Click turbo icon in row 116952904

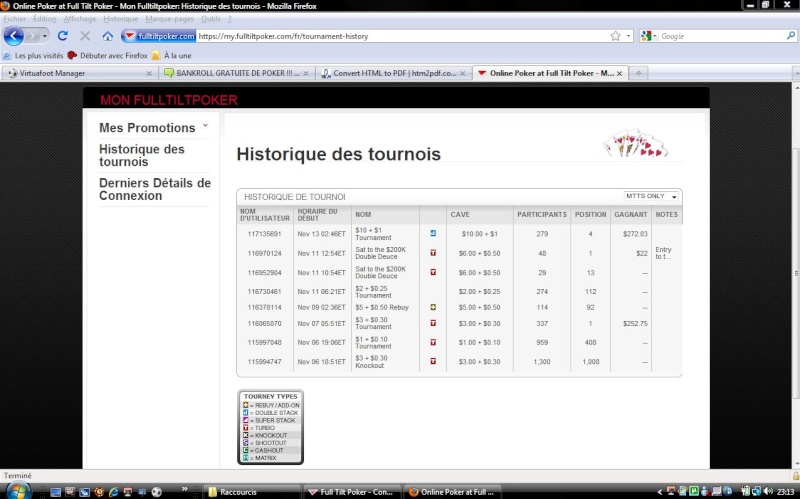pos(433,272)
